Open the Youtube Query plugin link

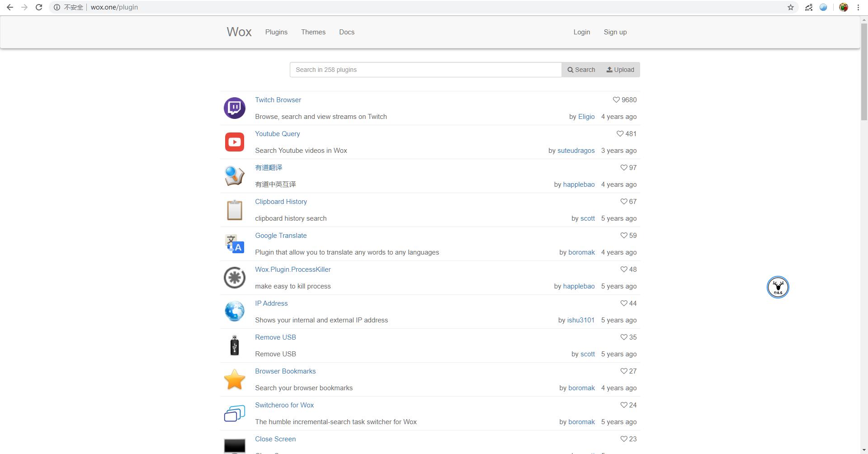click(x=278, y=134)
